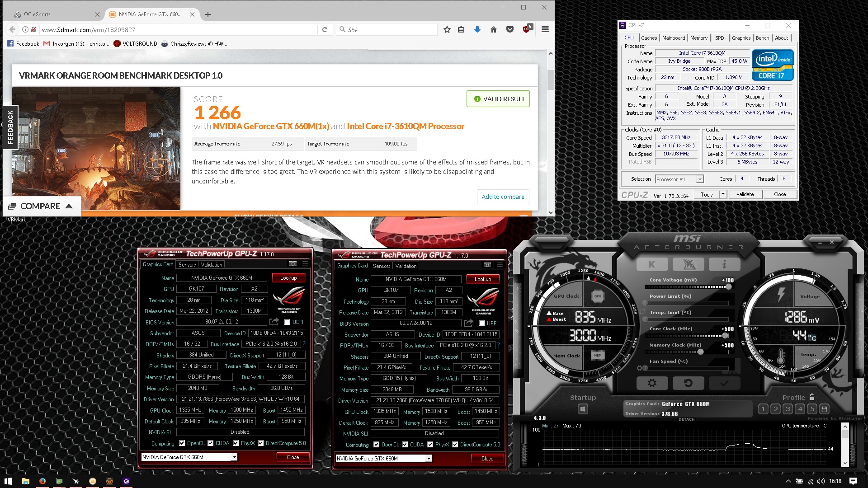Click the Lookup button in right GPU-Z

click(x=483, y=279)
